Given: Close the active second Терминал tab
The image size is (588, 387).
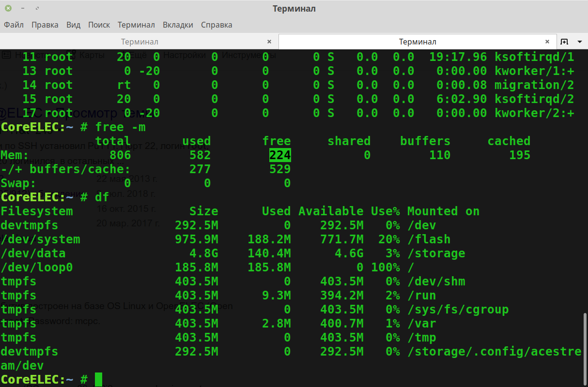Looking at the screenshot, I should click(x=547, y=42).
